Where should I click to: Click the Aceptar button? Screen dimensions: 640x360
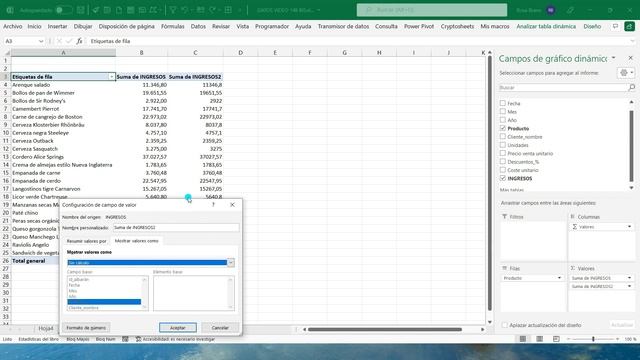(x=178, y=327)
